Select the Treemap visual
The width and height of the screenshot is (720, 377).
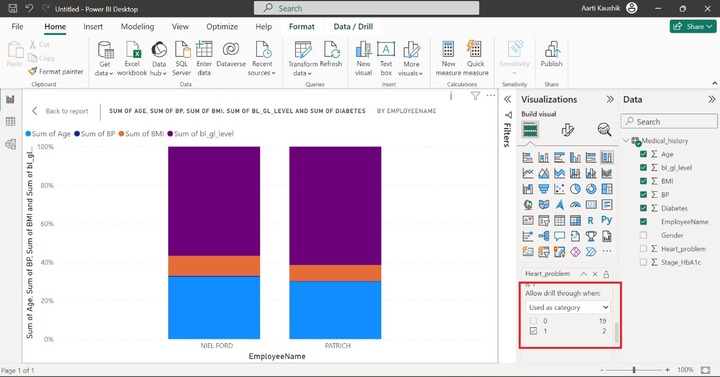(607, 189)
